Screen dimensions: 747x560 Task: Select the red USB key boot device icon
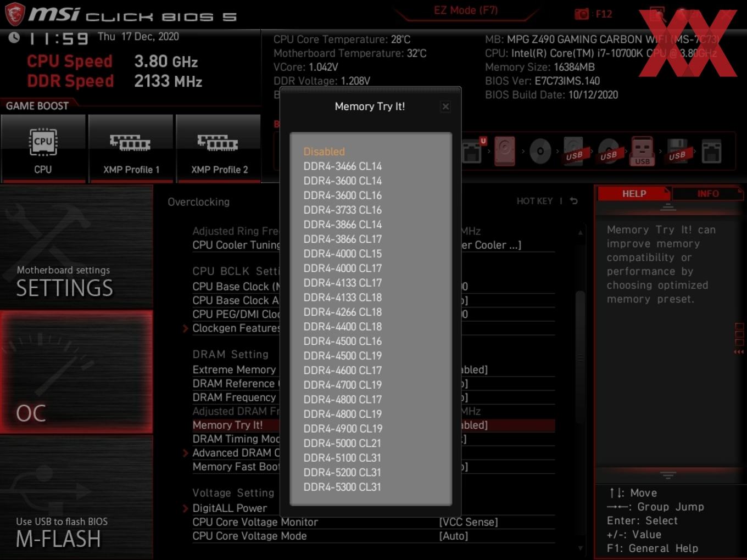pos(642,151)
